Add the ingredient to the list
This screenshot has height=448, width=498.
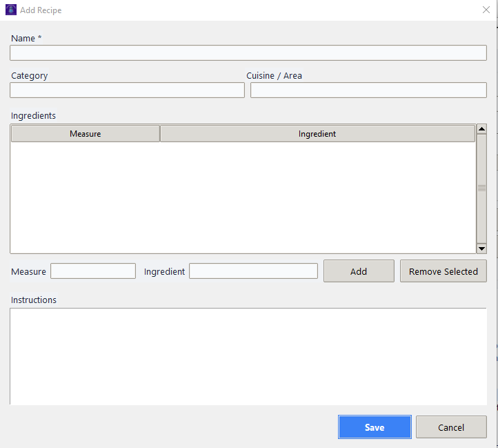[x=359, y=271]
